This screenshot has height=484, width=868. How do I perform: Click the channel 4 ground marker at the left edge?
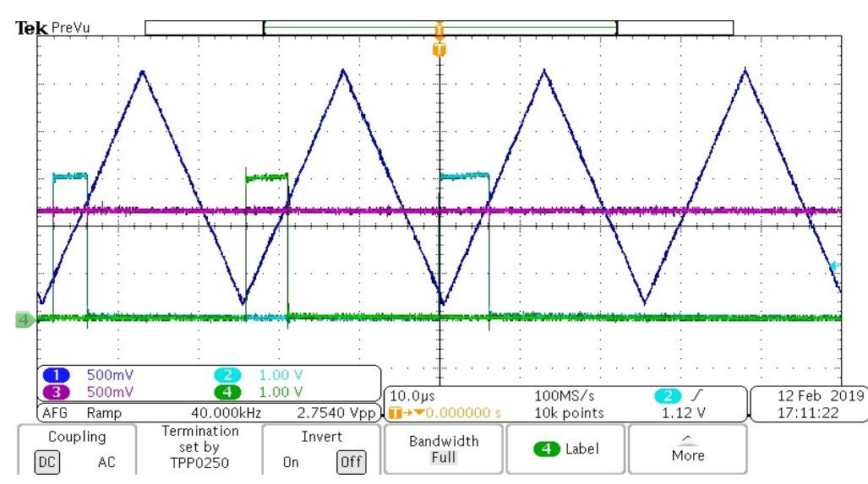tap(25, 320)
